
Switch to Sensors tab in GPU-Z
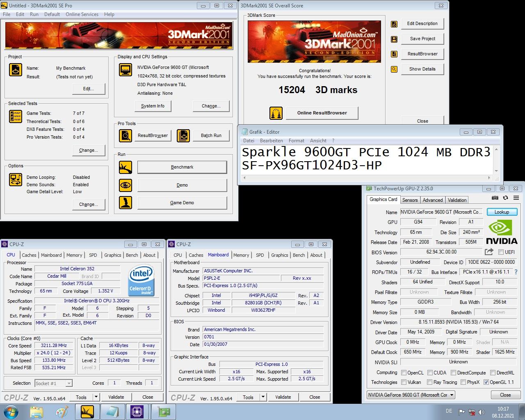point(410,200)
